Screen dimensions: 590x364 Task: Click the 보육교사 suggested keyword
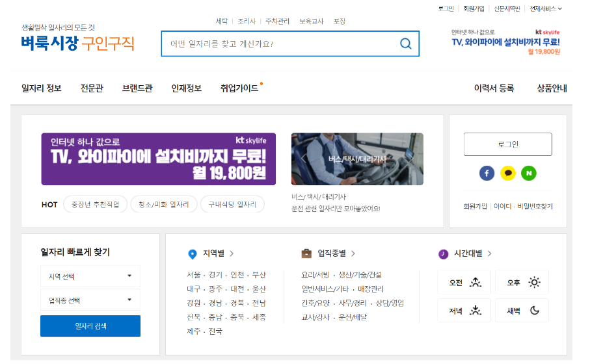(311, 21)
